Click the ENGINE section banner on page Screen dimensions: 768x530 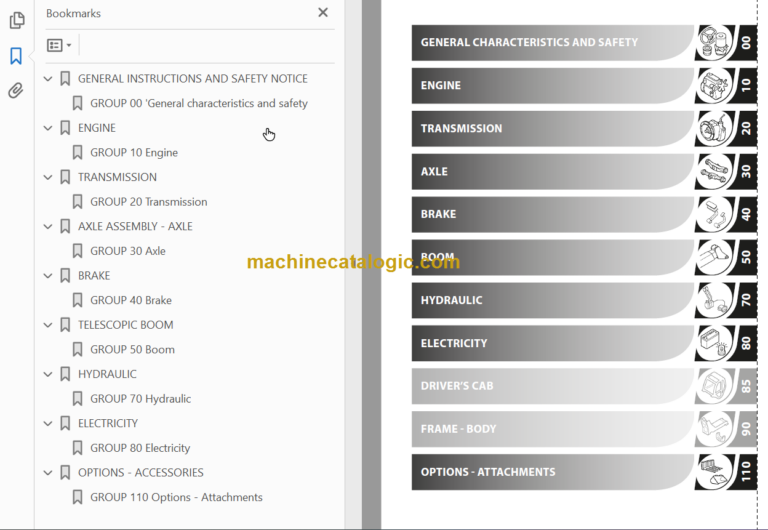552,85
